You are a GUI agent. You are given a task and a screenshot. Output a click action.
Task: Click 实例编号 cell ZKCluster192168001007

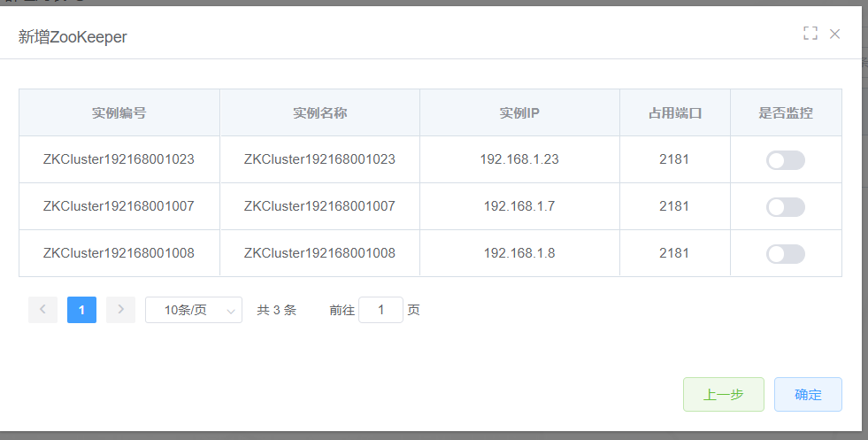tap(119, 206)
